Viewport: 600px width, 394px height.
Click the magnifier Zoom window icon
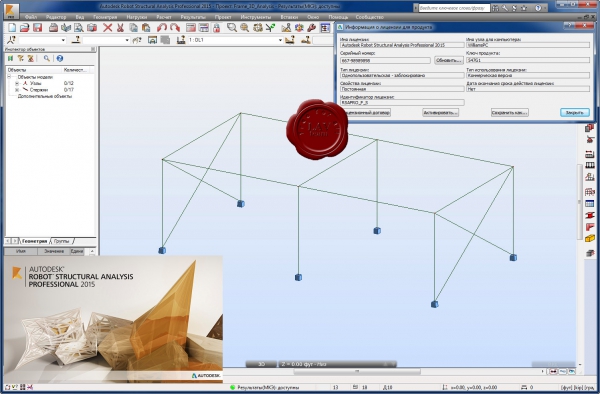point(232,28)
